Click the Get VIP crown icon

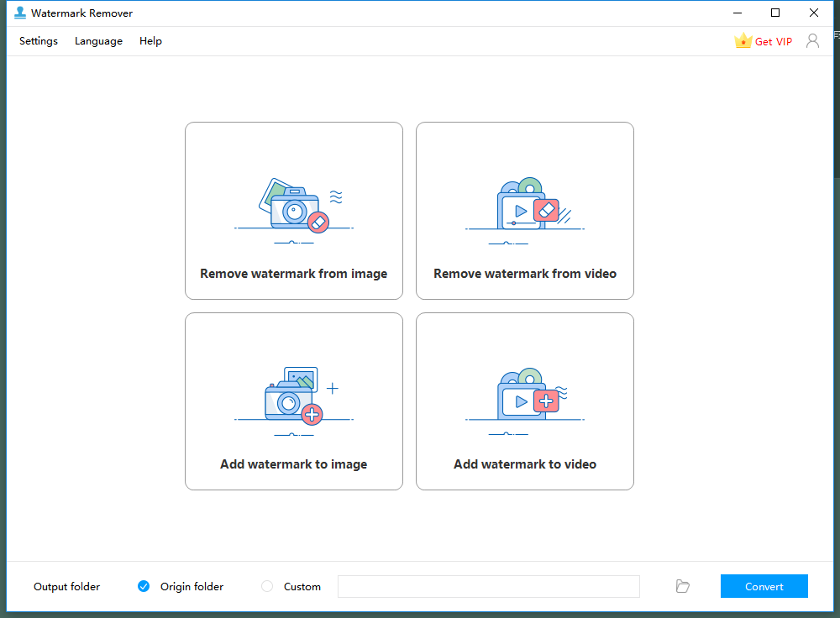[x=743, y=40]
